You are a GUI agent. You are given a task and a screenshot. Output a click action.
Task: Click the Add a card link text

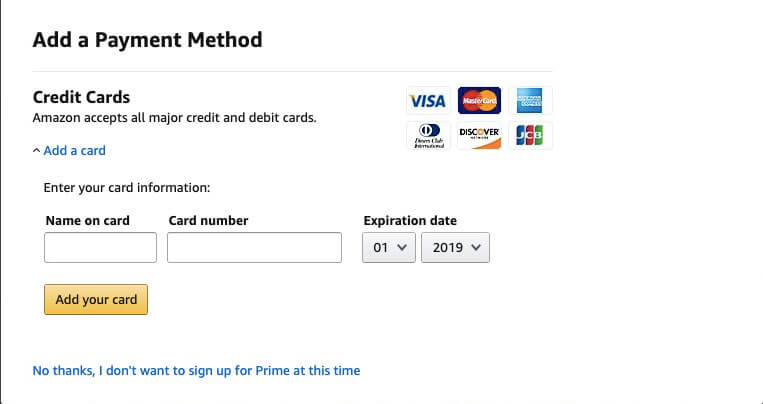click(74, 151)
